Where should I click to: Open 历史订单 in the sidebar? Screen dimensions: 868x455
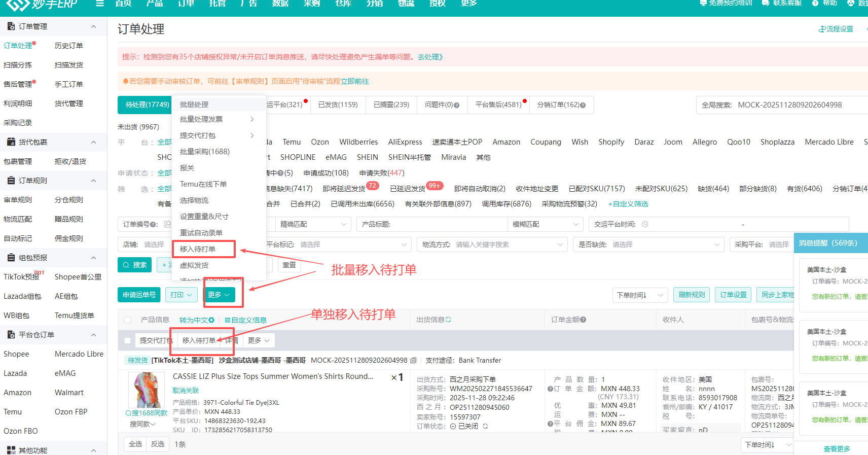[69, 46]
